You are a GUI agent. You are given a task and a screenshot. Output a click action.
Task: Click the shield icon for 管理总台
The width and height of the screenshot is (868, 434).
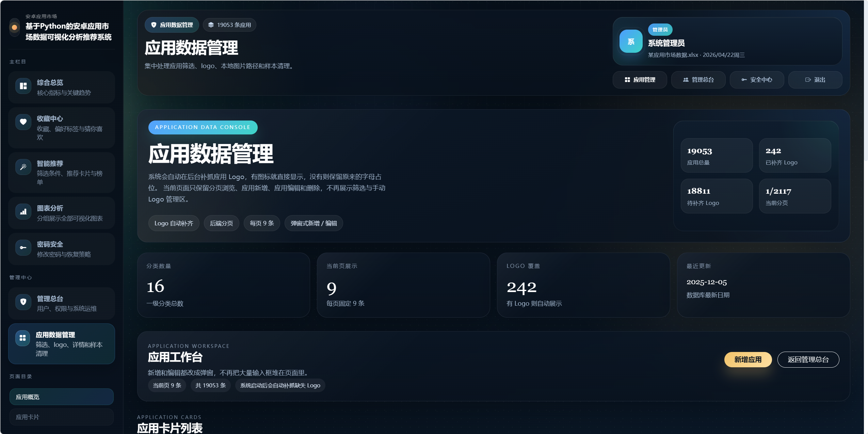[x=23, y=302]
